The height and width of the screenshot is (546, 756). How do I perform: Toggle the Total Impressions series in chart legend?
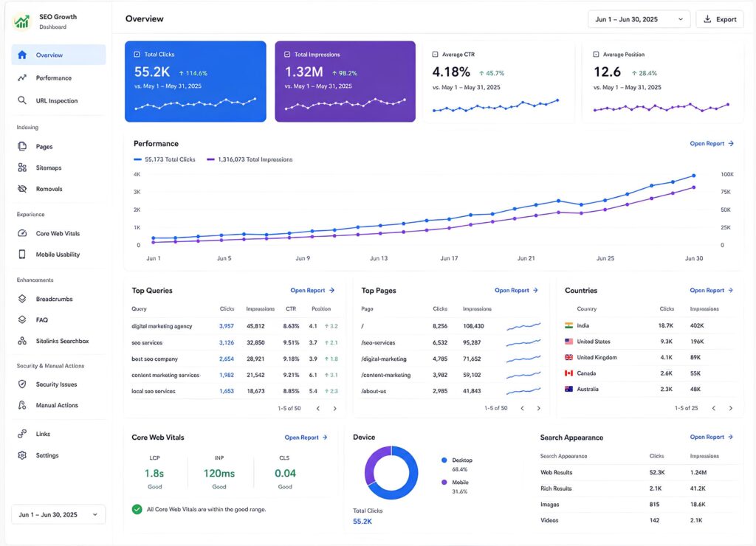[x=250, y=159]
